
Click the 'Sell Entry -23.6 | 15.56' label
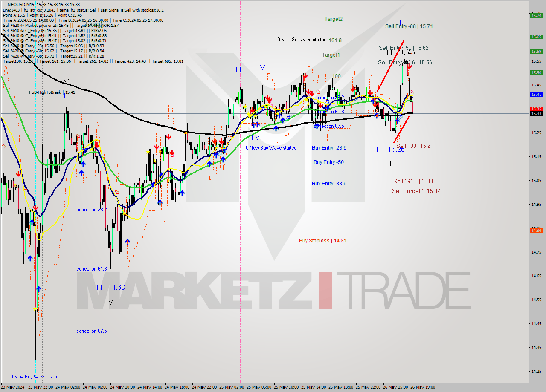tap(405, 62)
